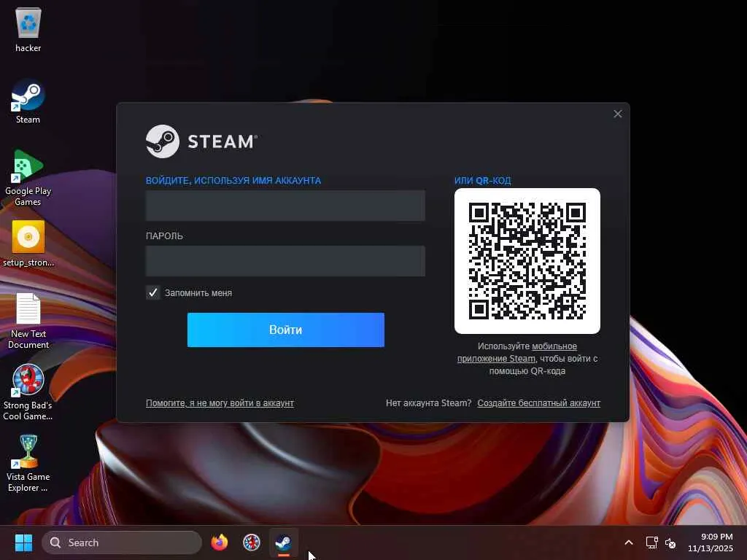Click the taskbar Search box
The height and width of the screenshot is (560, 747).
pos(122,542)
